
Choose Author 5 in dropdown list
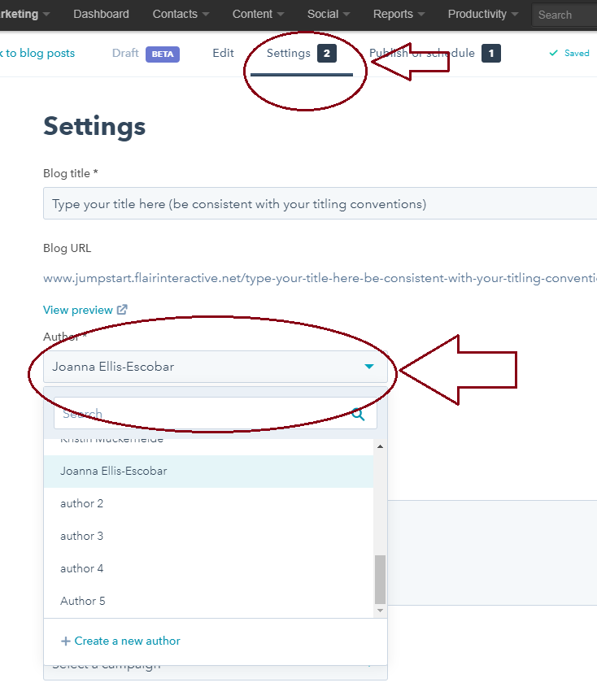pyautogui.click(x=83, y=602)
